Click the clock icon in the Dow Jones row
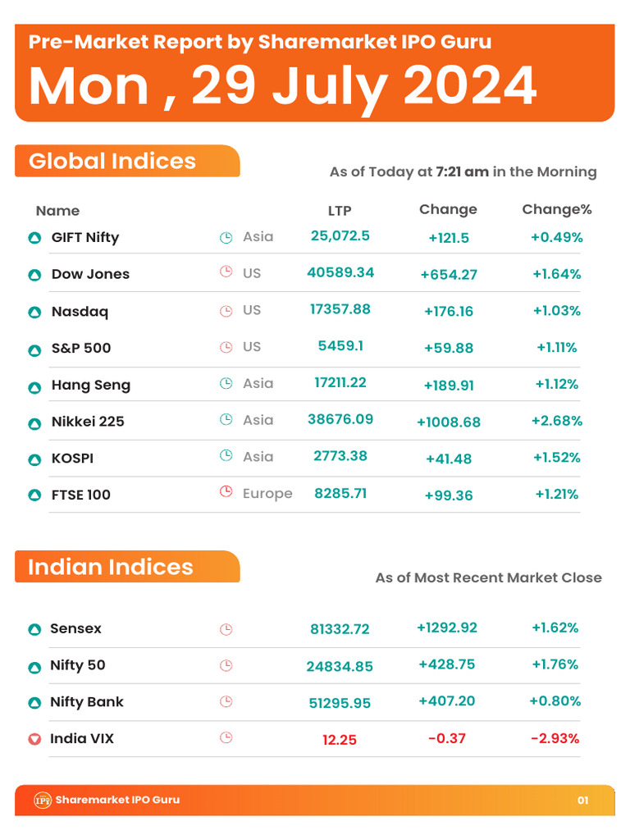Viewport: 630px width, 840px height. [x=226, y=272]
